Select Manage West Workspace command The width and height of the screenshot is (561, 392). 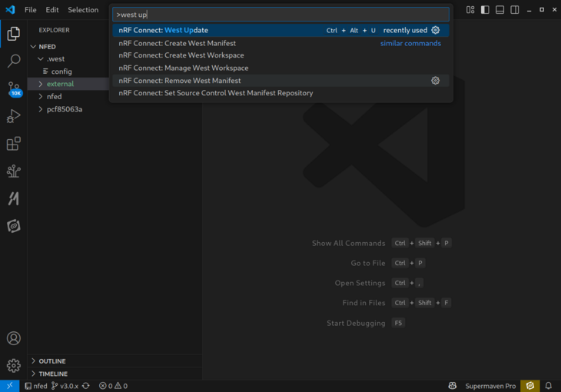click(280, 68)
